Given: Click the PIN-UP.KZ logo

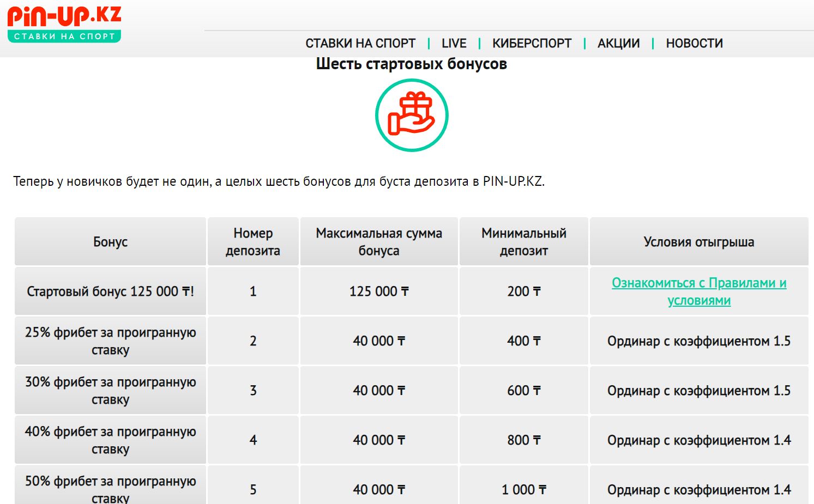Looking at the screenshot, I should coord(64,24).
